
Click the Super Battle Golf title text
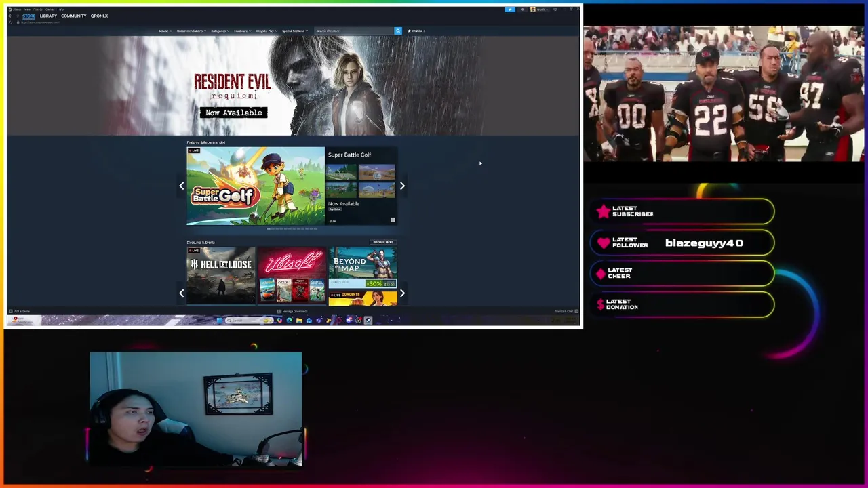[349, 155]
